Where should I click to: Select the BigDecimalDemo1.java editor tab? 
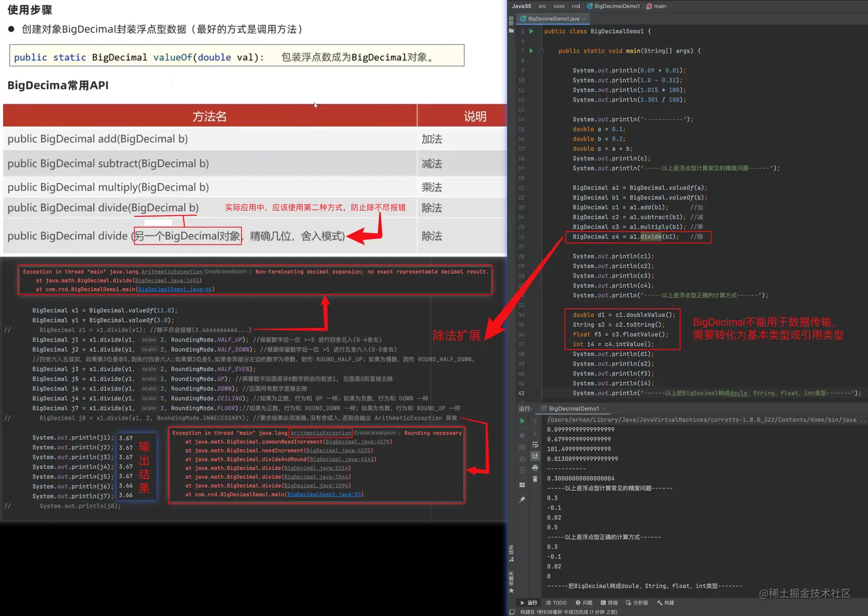pos(553,19)
